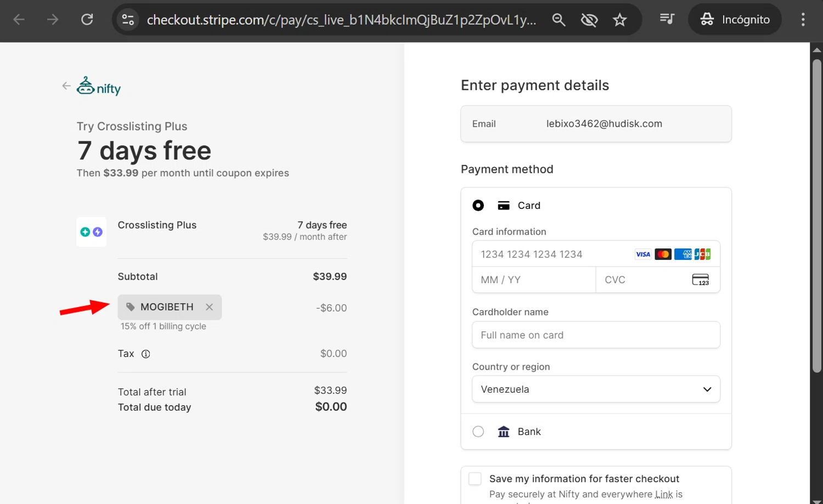The height and width of the screenshot is (504, 823).
Task: Click the Email field
Action: click(x=596, y=124)
